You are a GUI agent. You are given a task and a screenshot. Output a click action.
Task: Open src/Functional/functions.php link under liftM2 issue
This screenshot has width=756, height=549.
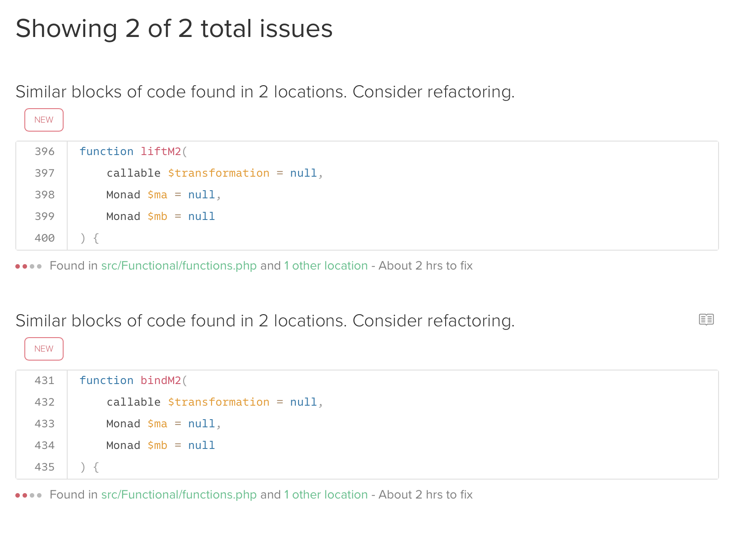[x=179, y=266]
